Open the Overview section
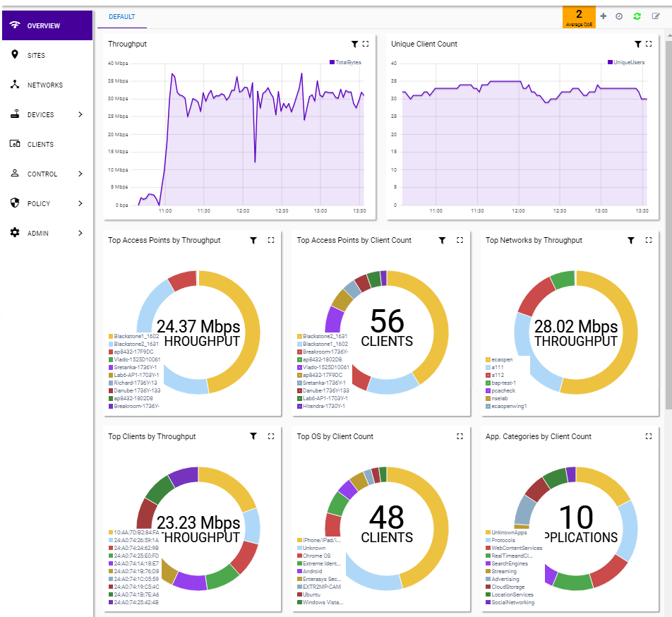 (x=47, y=25)
